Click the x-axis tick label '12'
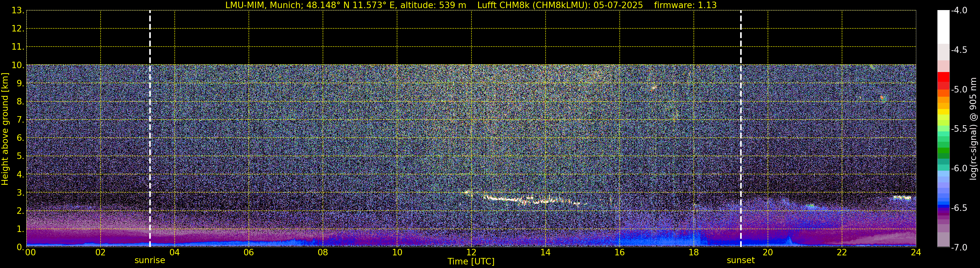The width and height of the screenshot is (980, 268). tap(471, 252)
